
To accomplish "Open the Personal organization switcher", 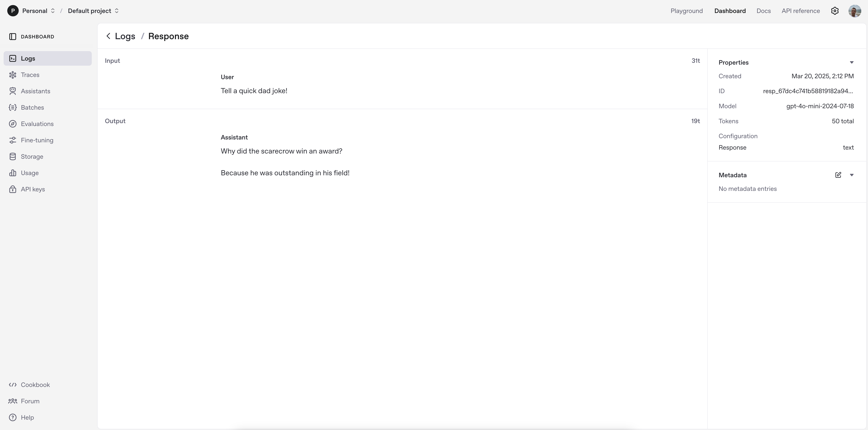I will tap(38, 11).
